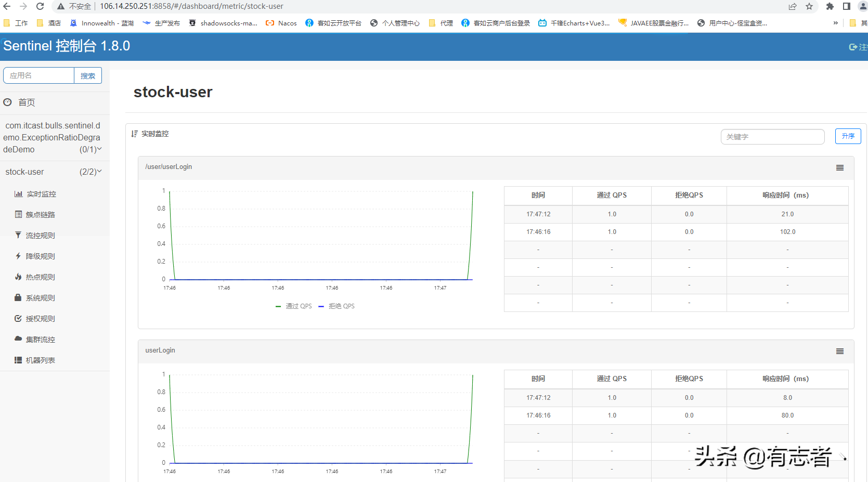Click the 集群流控 cloud icon
Image resolution: width=868 pixels, height=482 pixels.
[18, 339]
